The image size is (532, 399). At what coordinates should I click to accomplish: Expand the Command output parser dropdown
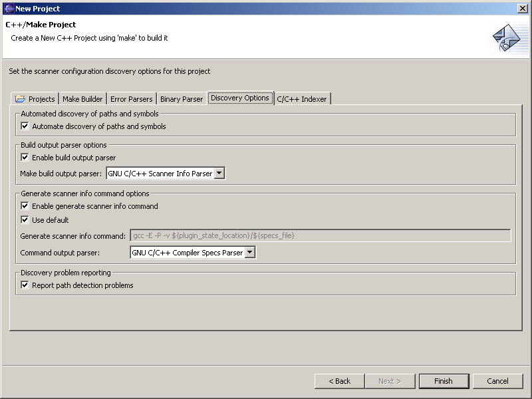pyautogui.click(x=250, y=253)
